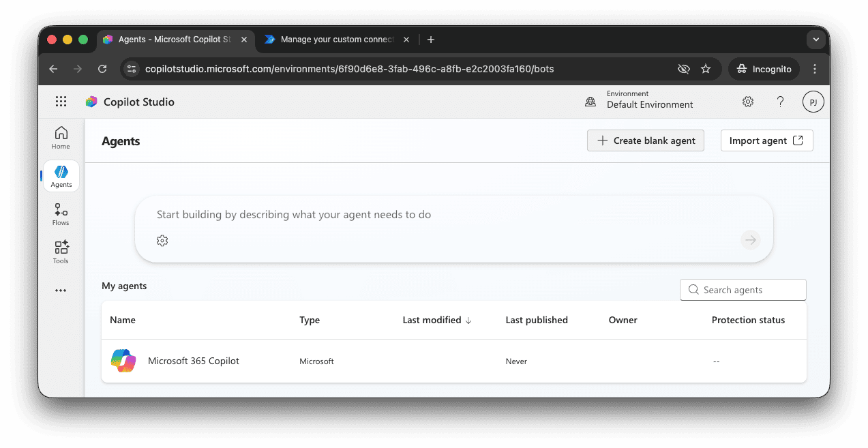Bookmark this page with the star

706,69
